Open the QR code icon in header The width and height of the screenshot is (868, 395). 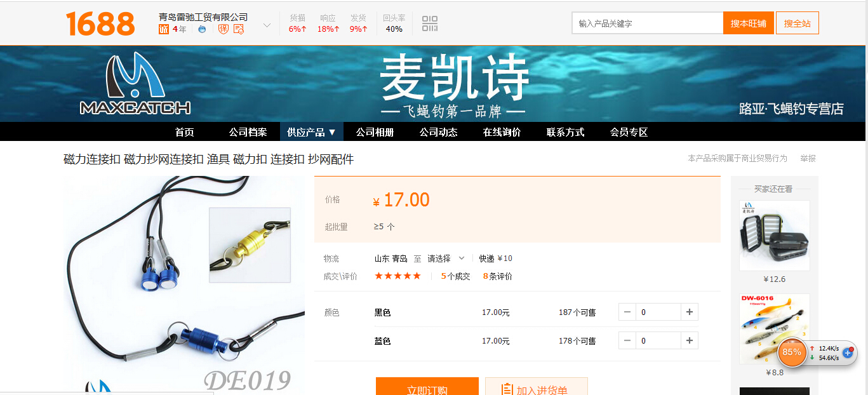pos(430,23)
